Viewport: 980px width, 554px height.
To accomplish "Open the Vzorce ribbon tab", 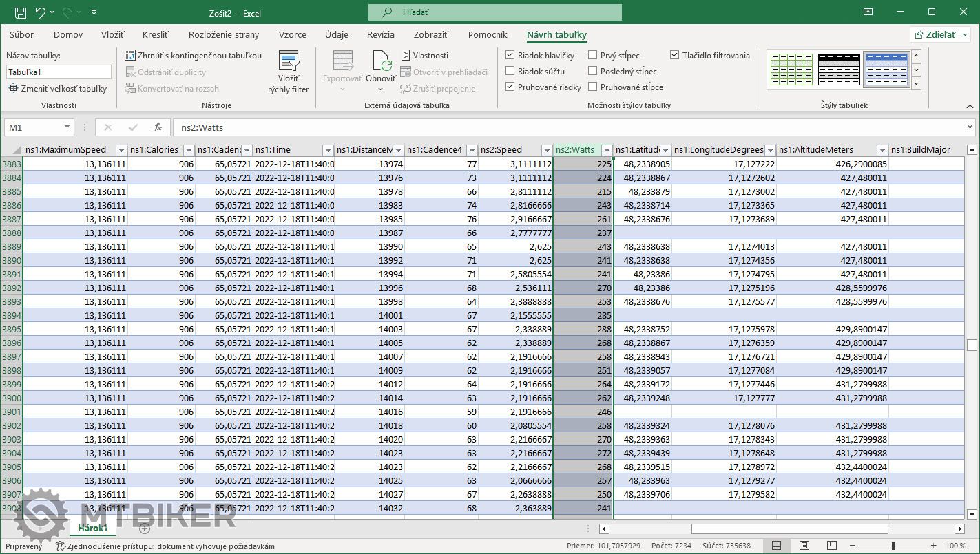I will [x=293, y=35].
